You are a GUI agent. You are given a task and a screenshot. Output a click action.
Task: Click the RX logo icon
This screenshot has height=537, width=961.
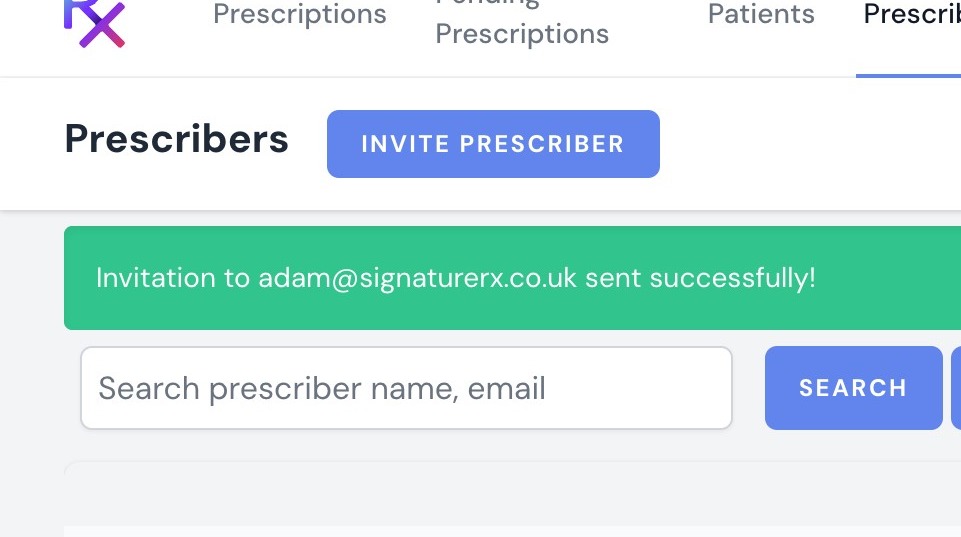coord(94,22)
